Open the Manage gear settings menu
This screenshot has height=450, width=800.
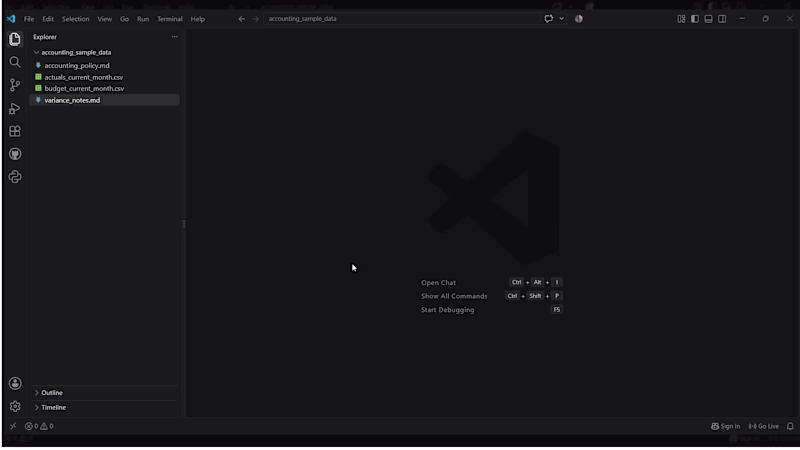[x=15, y=407]
